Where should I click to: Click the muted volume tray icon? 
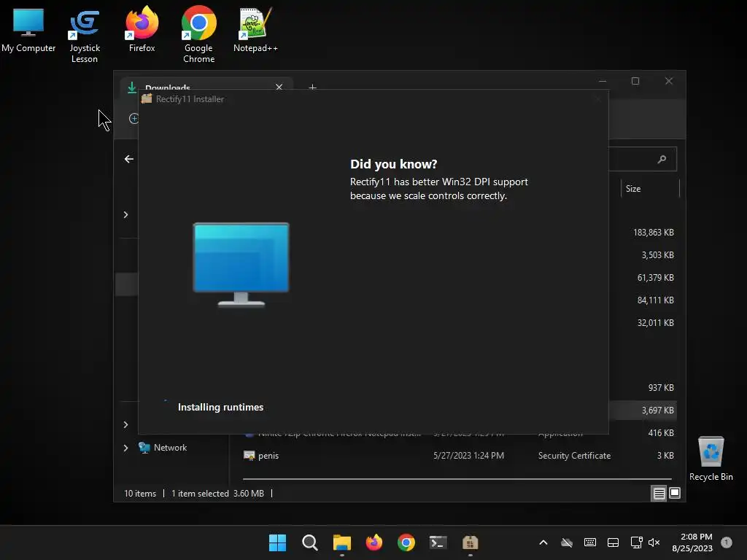[654, 542]
